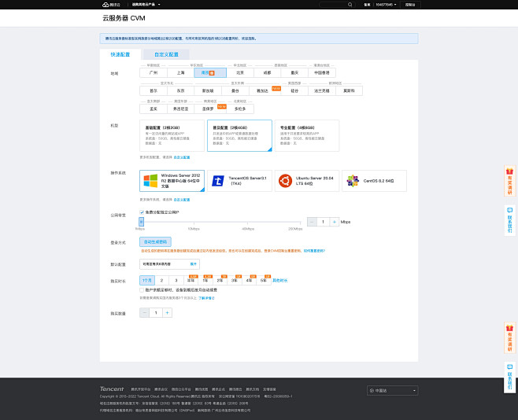Select the TencentOS Server 3.1 OS card
The image size is (518, 420).
tap(239, 181)
